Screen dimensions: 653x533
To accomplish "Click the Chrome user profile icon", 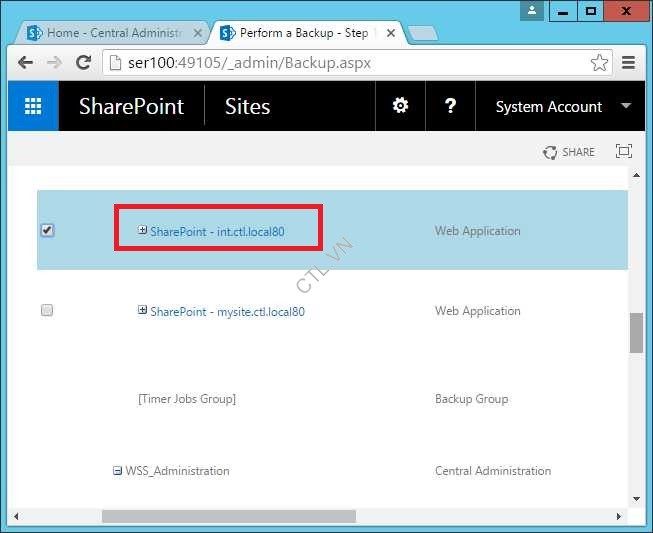I will point(532,11).
